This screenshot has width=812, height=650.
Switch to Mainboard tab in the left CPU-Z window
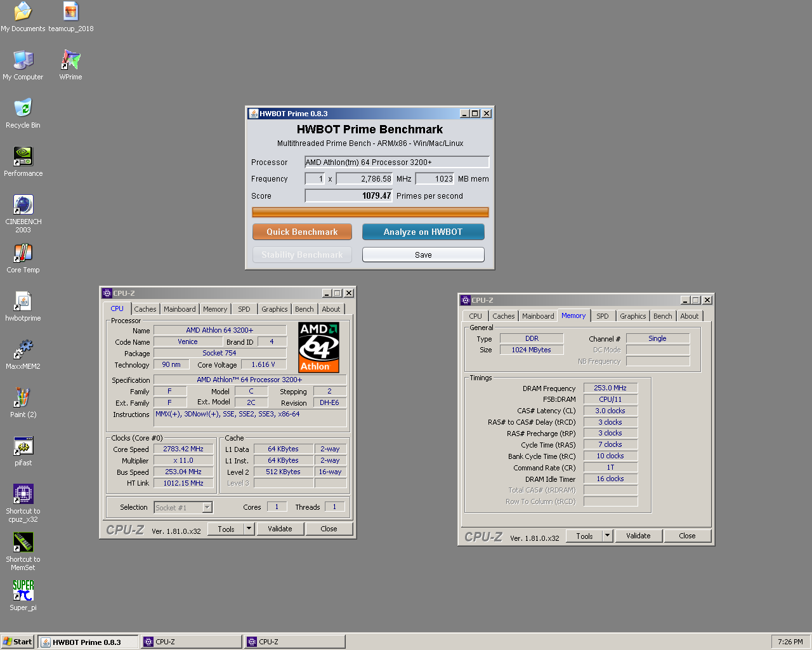[x=180, y=309]
